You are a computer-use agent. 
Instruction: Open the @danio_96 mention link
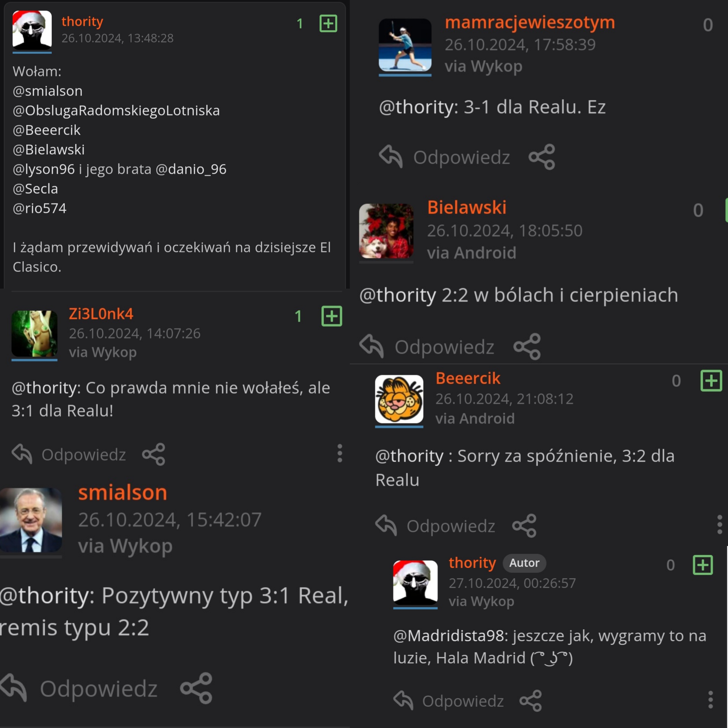coord(191,169)
